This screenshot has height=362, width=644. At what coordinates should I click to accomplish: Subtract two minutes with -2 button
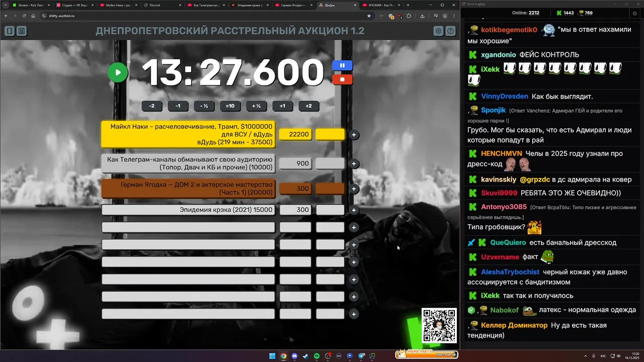pyautogui.click(x=151, y=106)
